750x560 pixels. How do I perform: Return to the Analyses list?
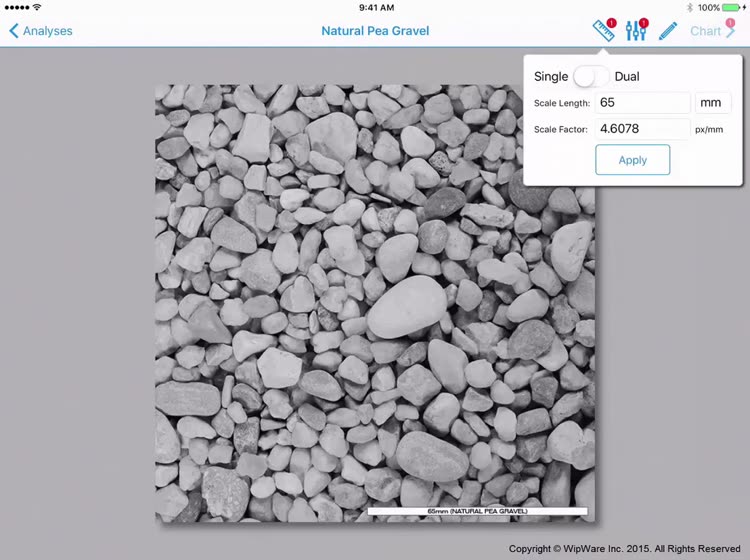47,31
